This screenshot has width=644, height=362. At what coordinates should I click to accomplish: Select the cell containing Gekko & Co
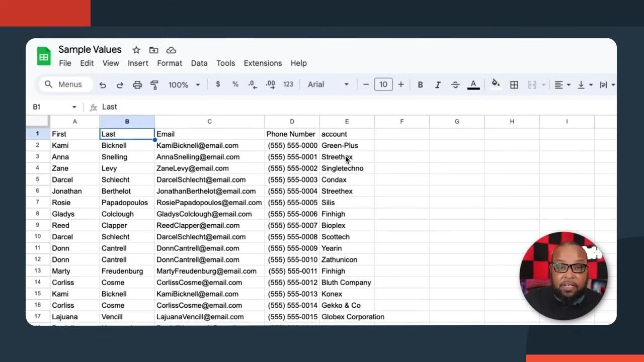click(347, 305)
